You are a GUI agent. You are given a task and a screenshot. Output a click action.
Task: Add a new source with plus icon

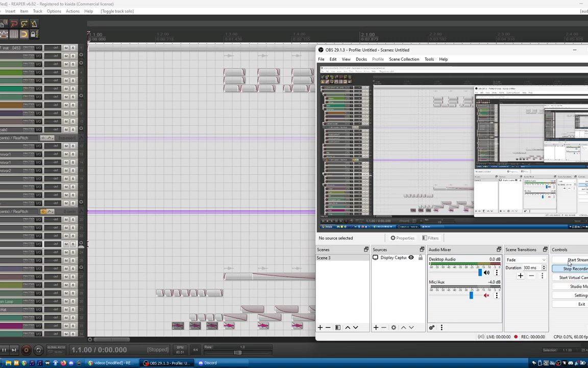[376, 328]
